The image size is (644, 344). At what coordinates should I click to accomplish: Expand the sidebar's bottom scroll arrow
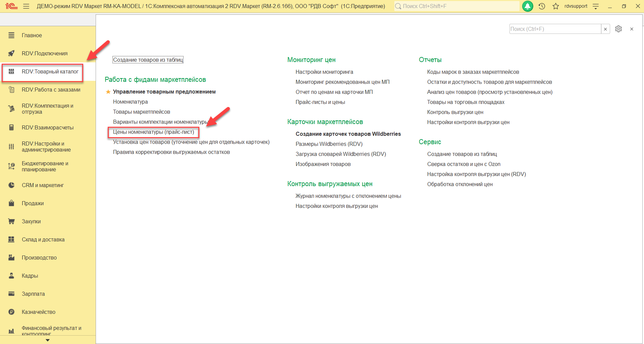click(48, 340)
